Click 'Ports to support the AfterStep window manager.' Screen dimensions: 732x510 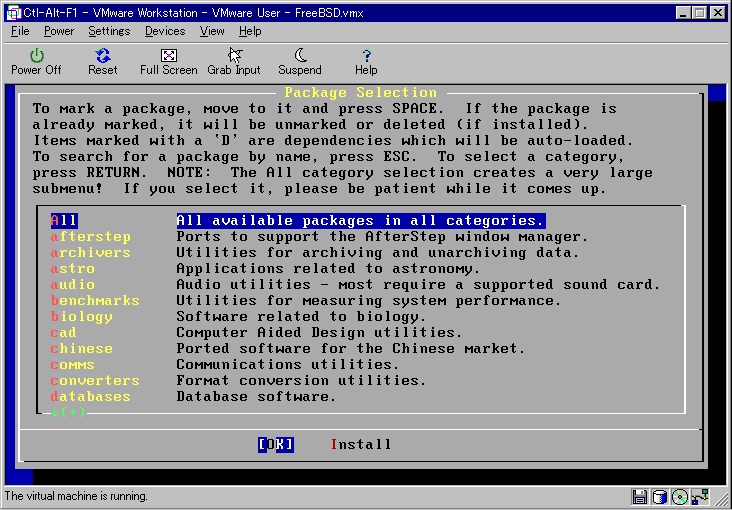(x=382, y=237)
